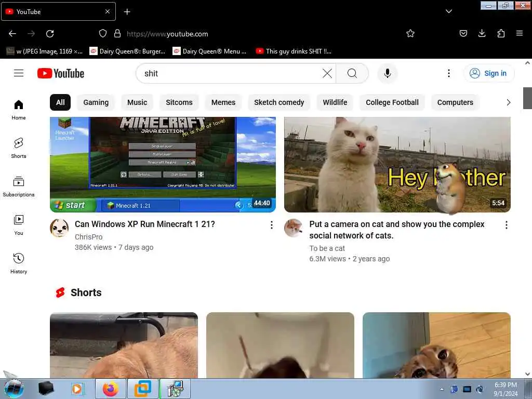532x399 pixels.
Task: Open Dairy Queen Menu bookmark
Action: coord(210,51)
